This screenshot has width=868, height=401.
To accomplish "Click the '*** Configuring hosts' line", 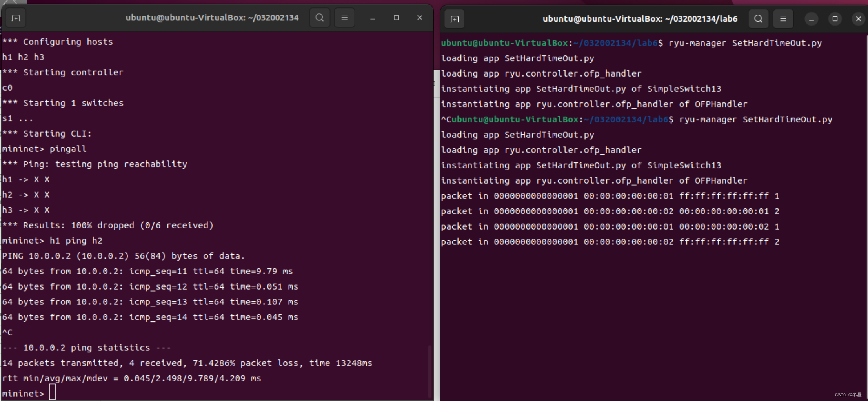I will 58,42.
